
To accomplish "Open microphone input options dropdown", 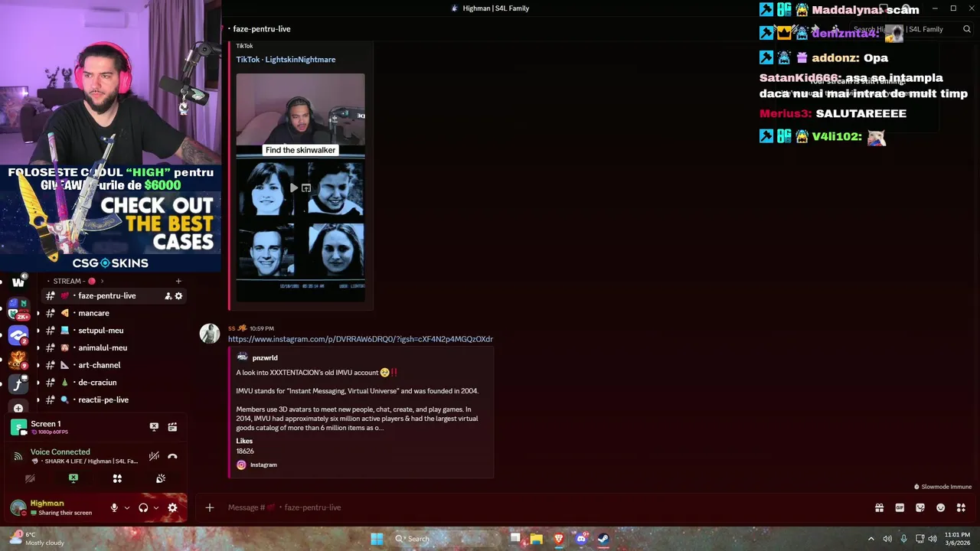I will 126,507.
